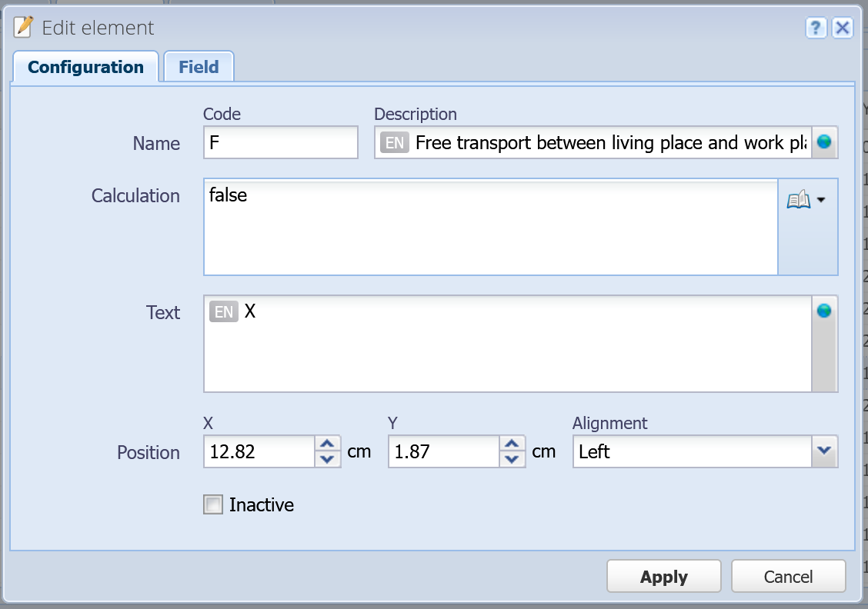
Task: Open the dropdown arrow beside book icon
Action: pyautogui.click(x=822, y=200)
